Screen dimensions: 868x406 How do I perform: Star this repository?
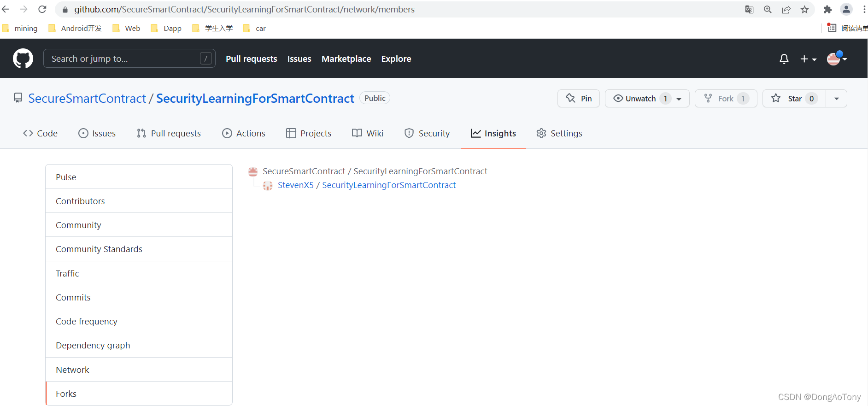(x=794, y=98)
